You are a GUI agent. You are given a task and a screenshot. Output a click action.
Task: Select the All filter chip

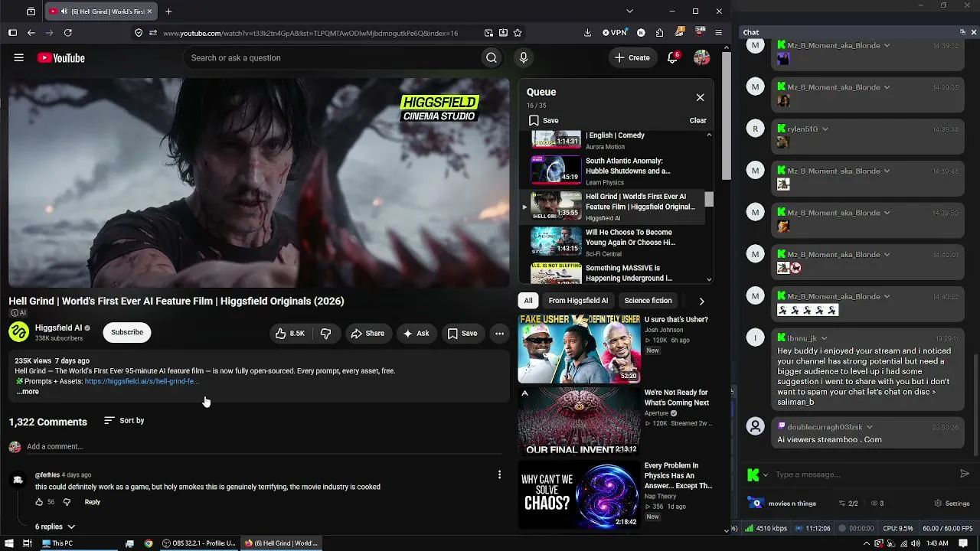click(528, 301)
